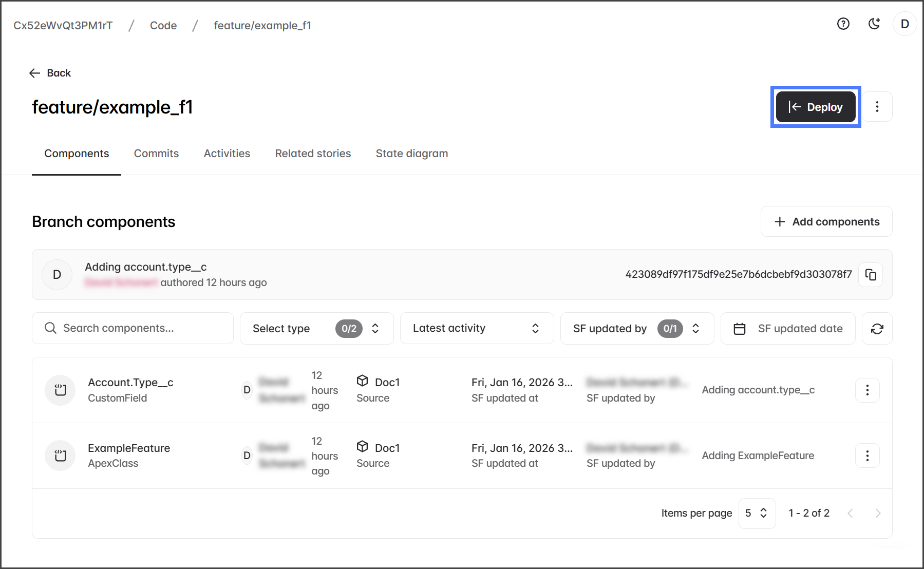
Task: Click the Back arrow link
Action: [x=50, y=73]
